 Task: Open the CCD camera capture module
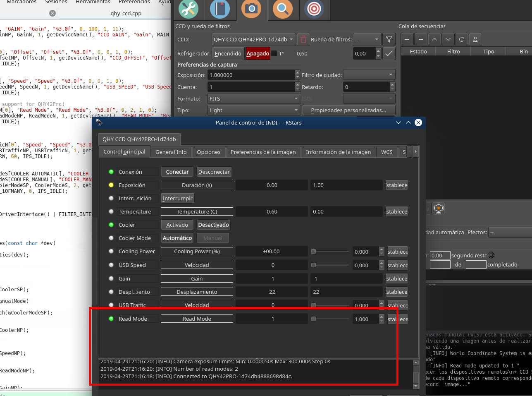(251, 9)
